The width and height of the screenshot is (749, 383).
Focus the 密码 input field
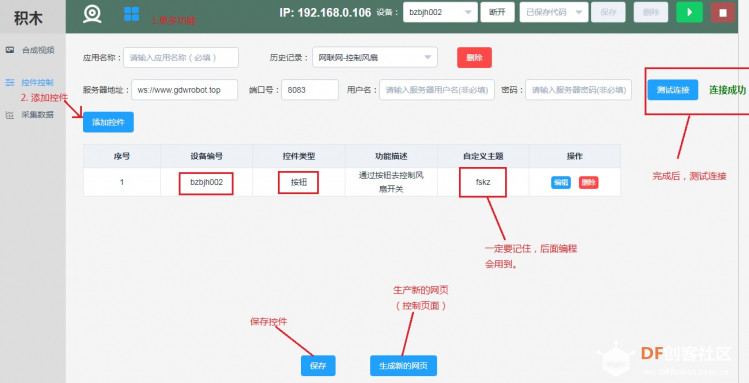click(578, 90)
